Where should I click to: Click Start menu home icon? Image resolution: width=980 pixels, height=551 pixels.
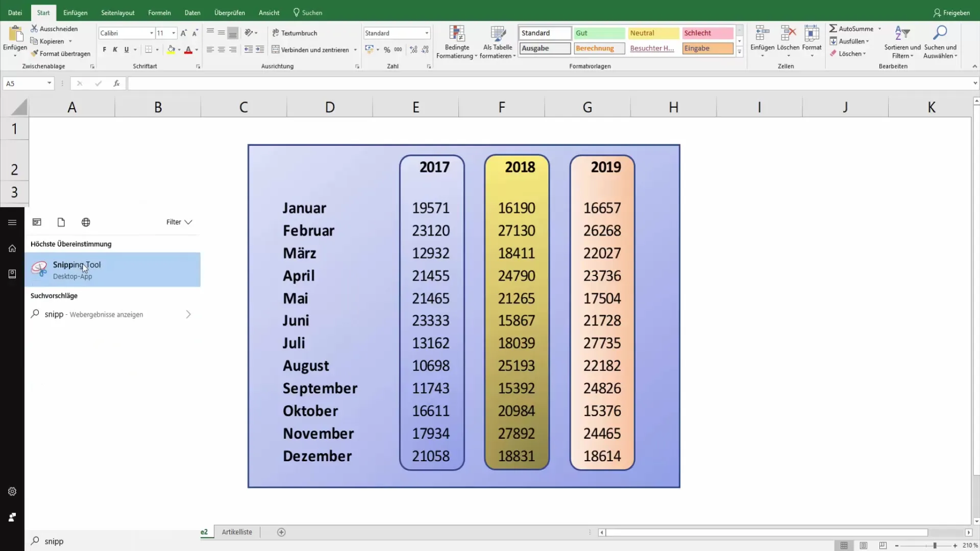12,248
